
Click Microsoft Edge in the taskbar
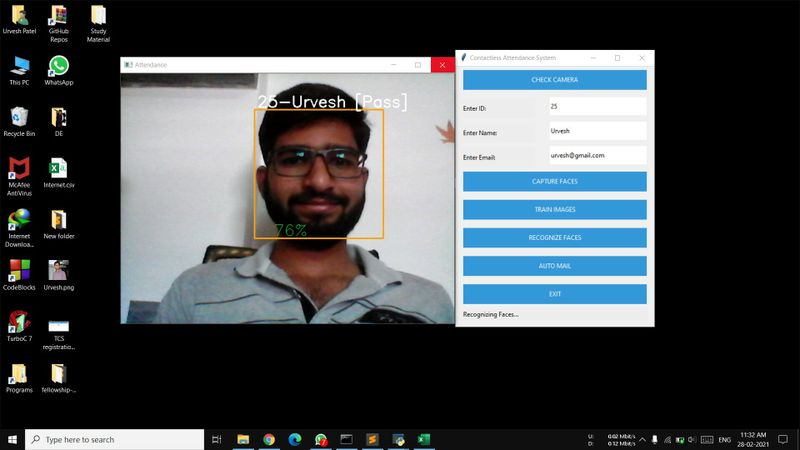(x=295, y=439)
